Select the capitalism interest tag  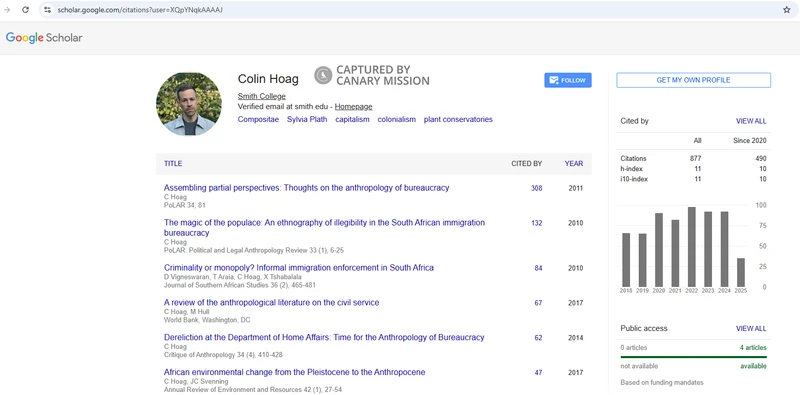point(352,119)
